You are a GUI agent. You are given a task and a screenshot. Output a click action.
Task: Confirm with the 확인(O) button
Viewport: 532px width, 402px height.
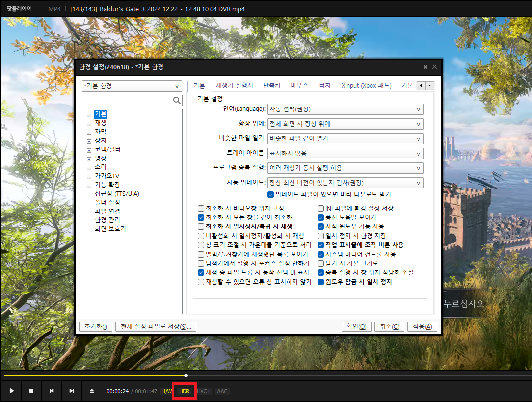tap(356, 327)
